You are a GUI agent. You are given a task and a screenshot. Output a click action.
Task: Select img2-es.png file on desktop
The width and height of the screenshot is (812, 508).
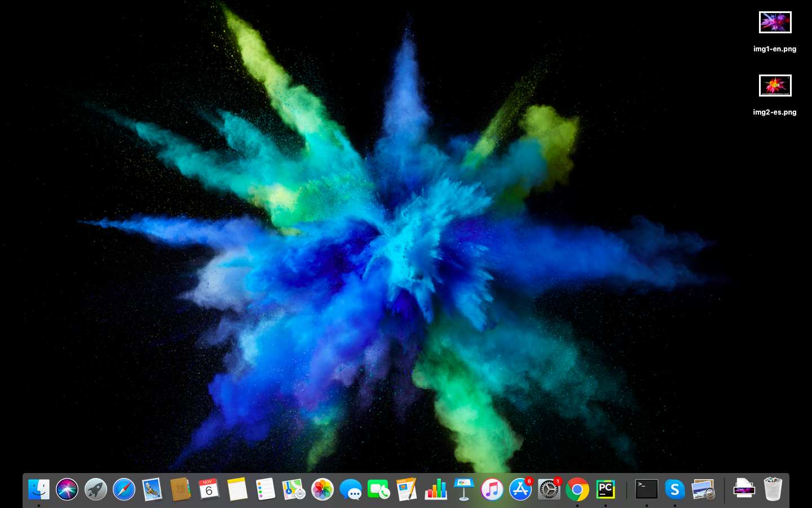coord(775,86)
